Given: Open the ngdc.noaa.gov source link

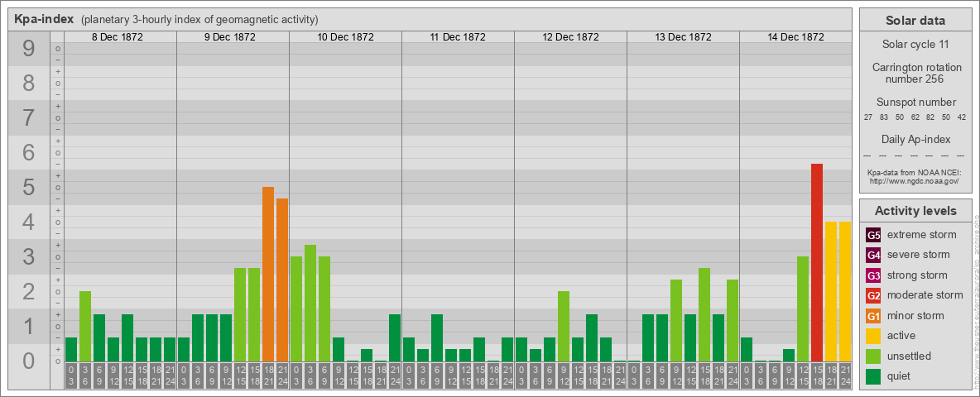Looking at the screenshot, I should click(x=915, y=180).
